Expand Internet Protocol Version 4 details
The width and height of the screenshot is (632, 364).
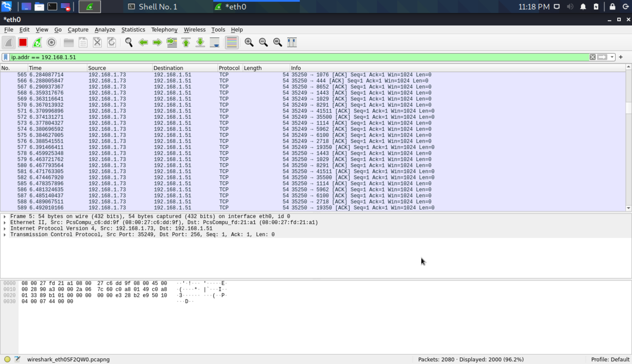[x=5, y=228]
